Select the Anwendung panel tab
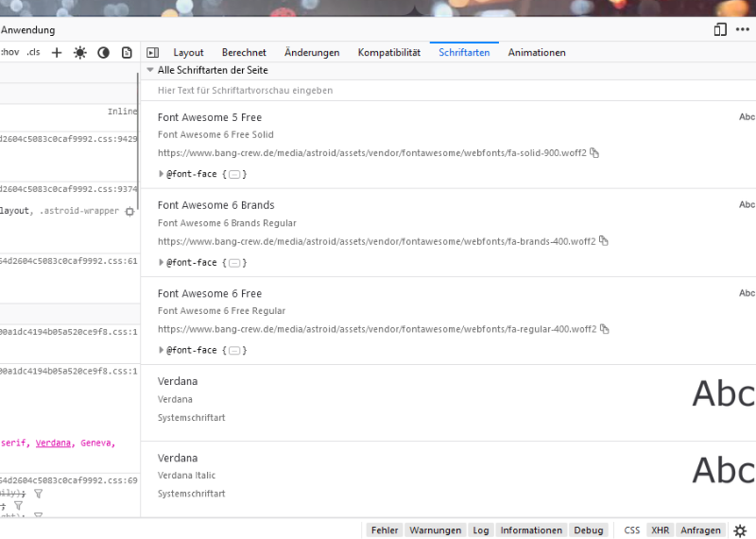Image resolution: width=756 pixels, height=539 pixels. pyautogui.click(x=28, y=30)
